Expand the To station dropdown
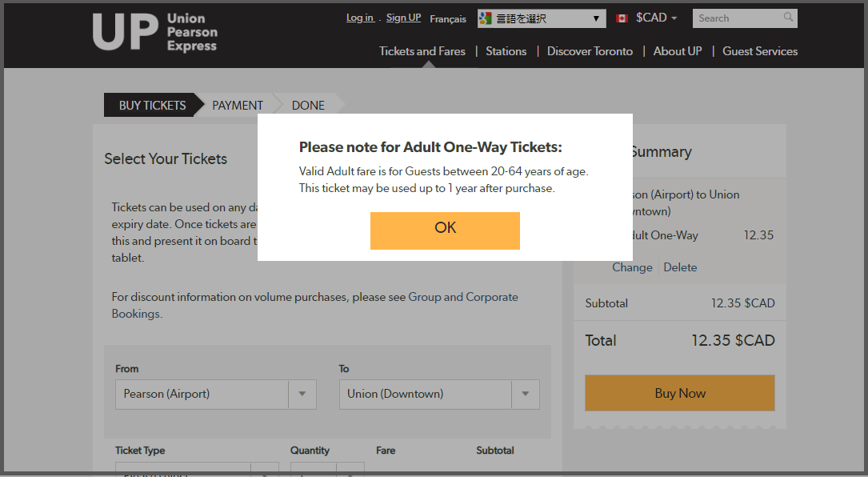 [526, 394]
